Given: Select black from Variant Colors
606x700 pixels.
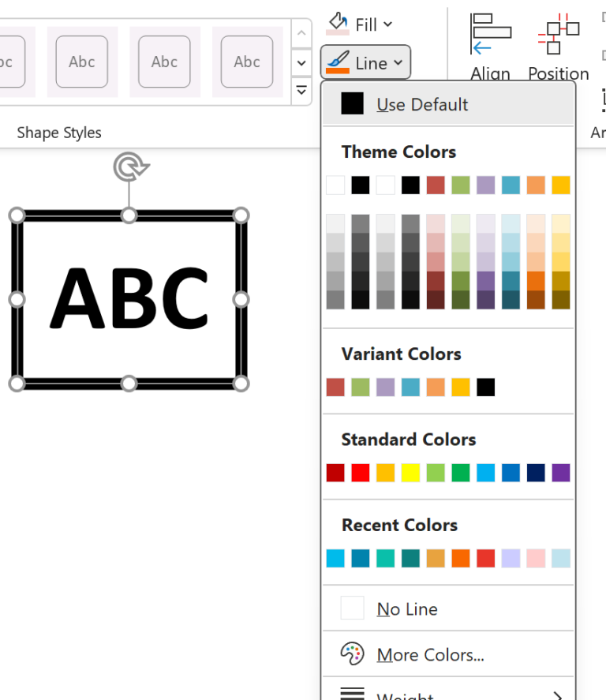Looking at the screenshot, I should (485, 387).
